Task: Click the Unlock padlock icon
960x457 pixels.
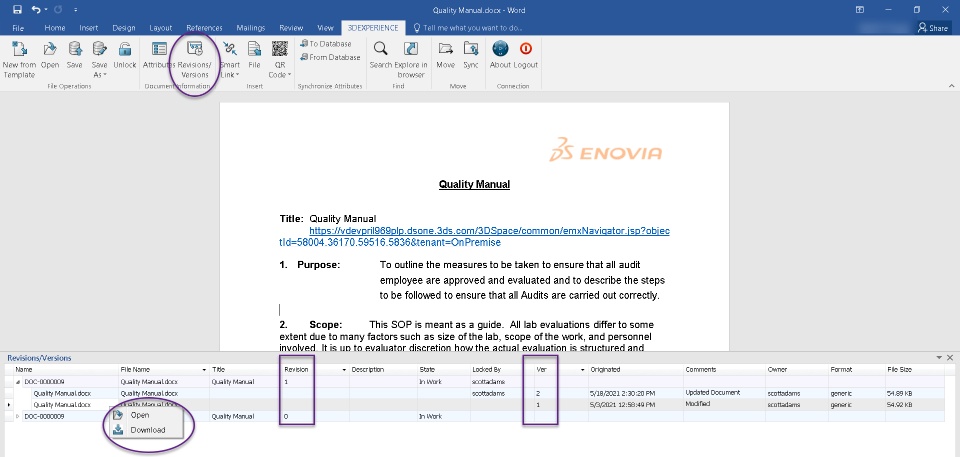Action: 125,49
